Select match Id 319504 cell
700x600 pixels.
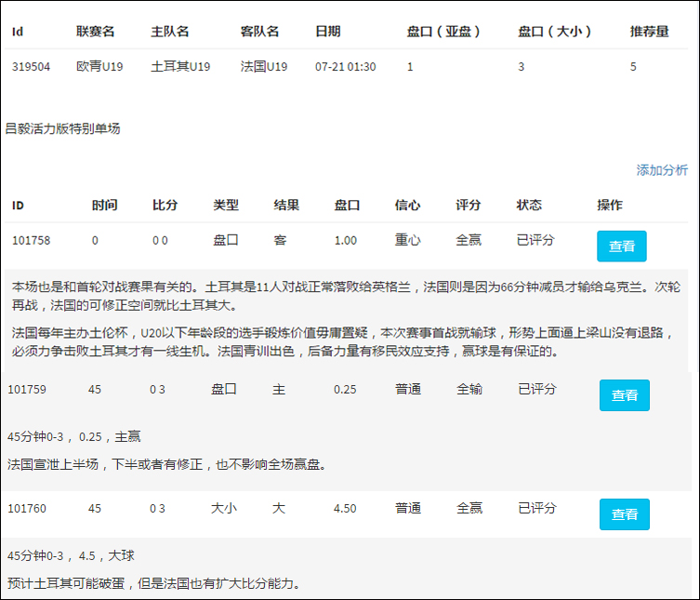point(31,67)
